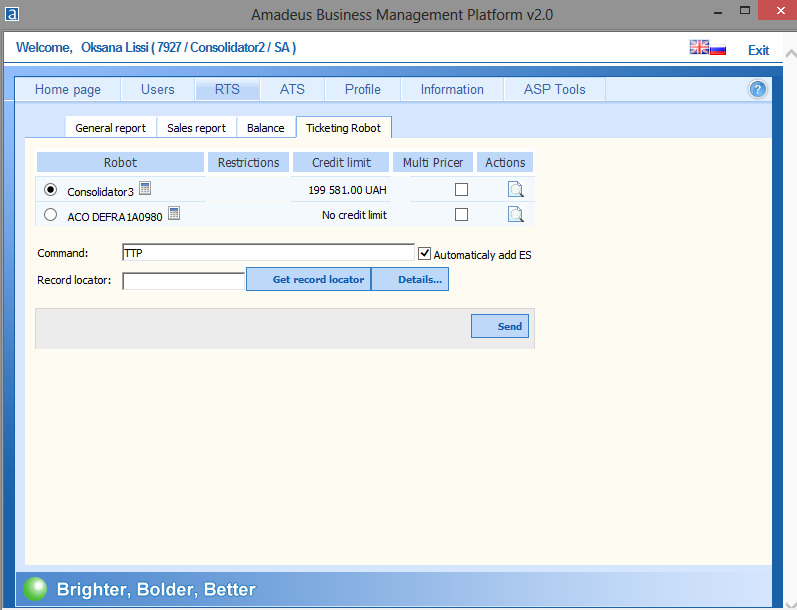Open the ASP Tools menu
Screen dimensions: 797x610
555,89
